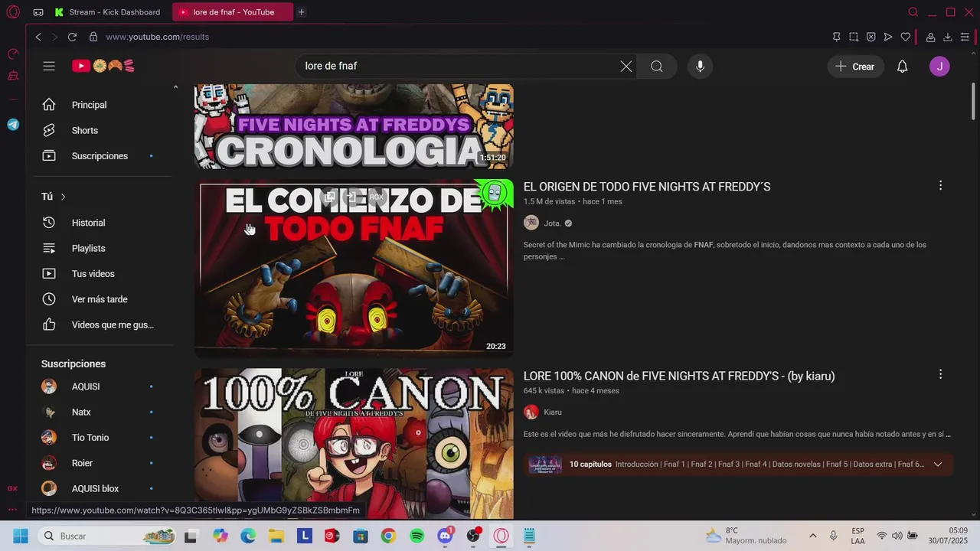Click the address bar URL
This screenshot has height=551, width=980.
(157, 37)
